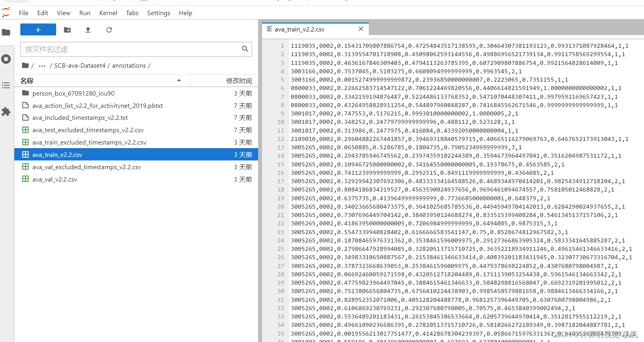The height and width of the screenshot is (342, 644).
Task: Open the Table of Contents sidebar panel
Action: pos(6,85)
